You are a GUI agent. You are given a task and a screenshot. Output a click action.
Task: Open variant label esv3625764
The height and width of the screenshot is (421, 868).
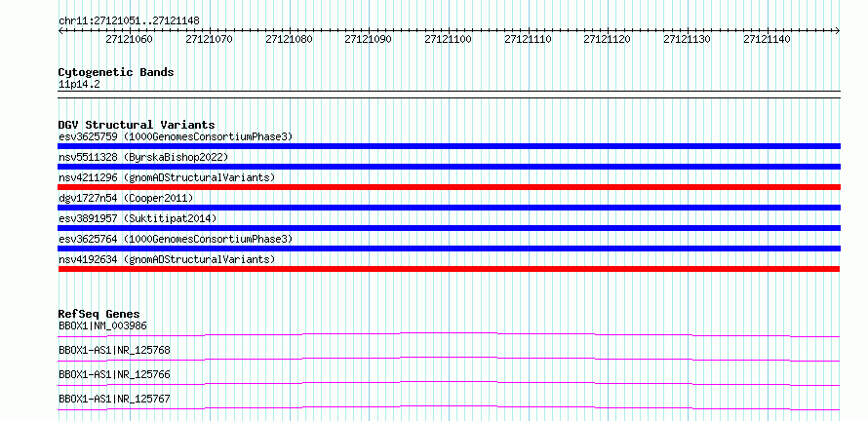(176, 239)
